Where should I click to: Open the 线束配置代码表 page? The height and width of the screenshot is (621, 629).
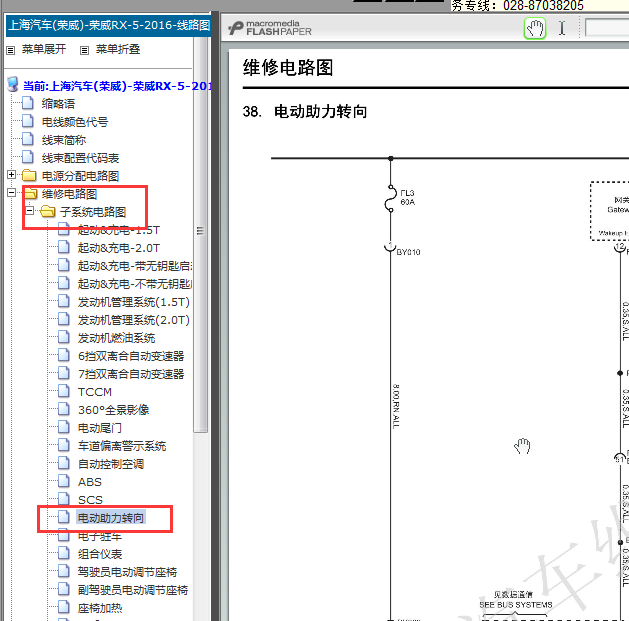click(x=80, y=158)
